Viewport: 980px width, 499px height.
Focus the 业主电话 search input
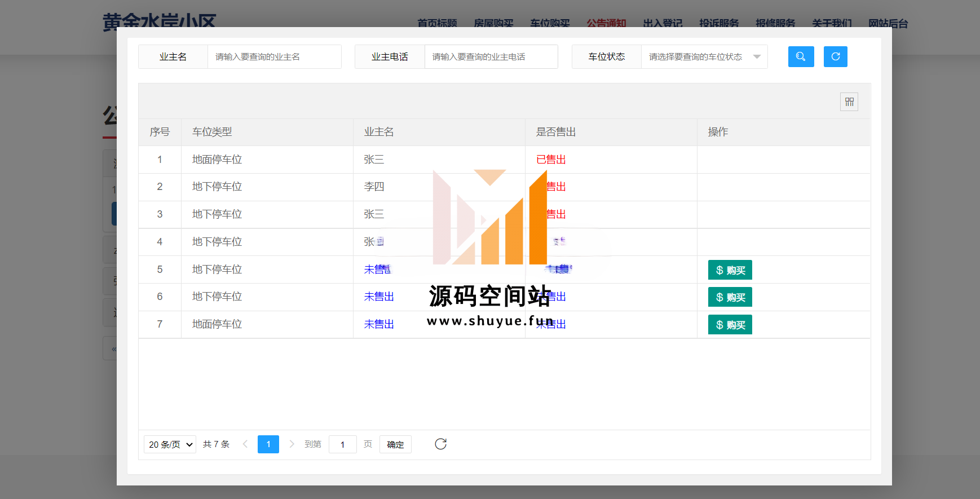pyautogui.click(x=491, y=57)
